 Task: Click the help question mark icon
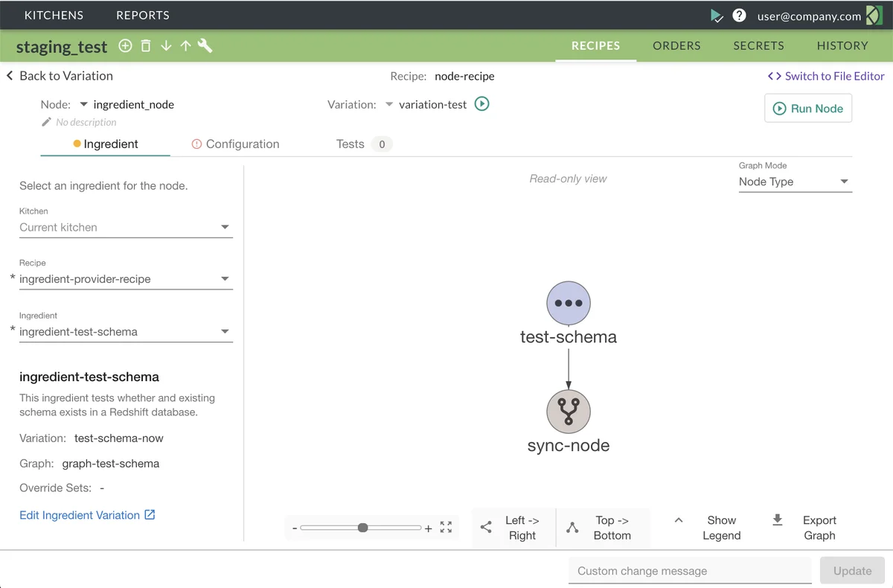pos(739,16)
